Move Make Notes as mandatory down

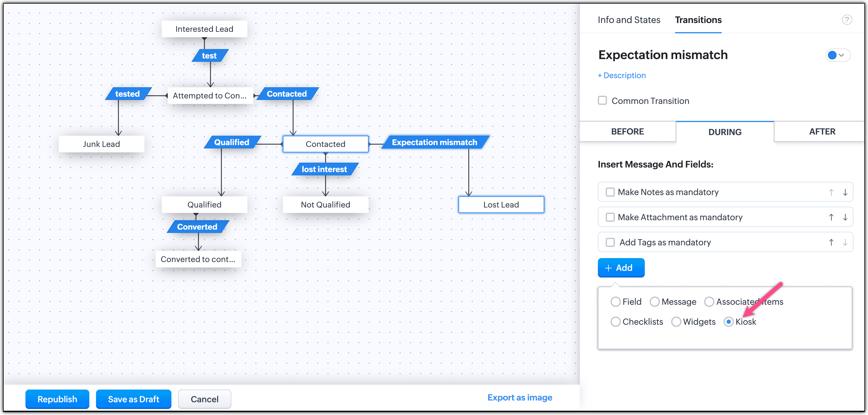point(845,192)
